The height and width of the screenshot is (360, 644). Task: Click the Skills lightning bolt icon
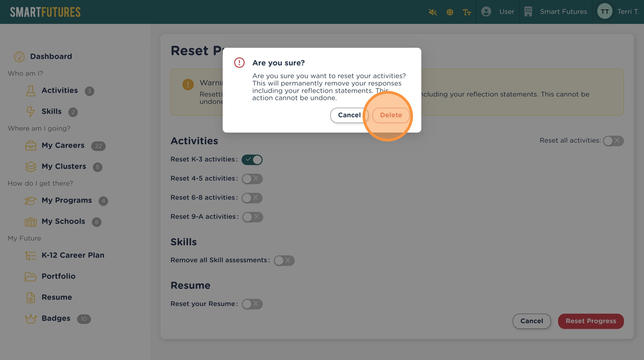coord(31,112)
